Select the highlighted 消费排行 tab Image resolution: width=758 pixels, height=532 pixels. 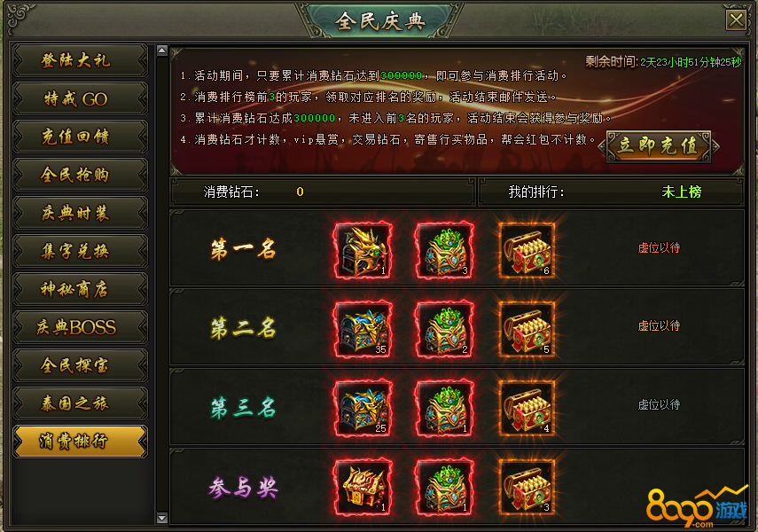pos(80,442)
